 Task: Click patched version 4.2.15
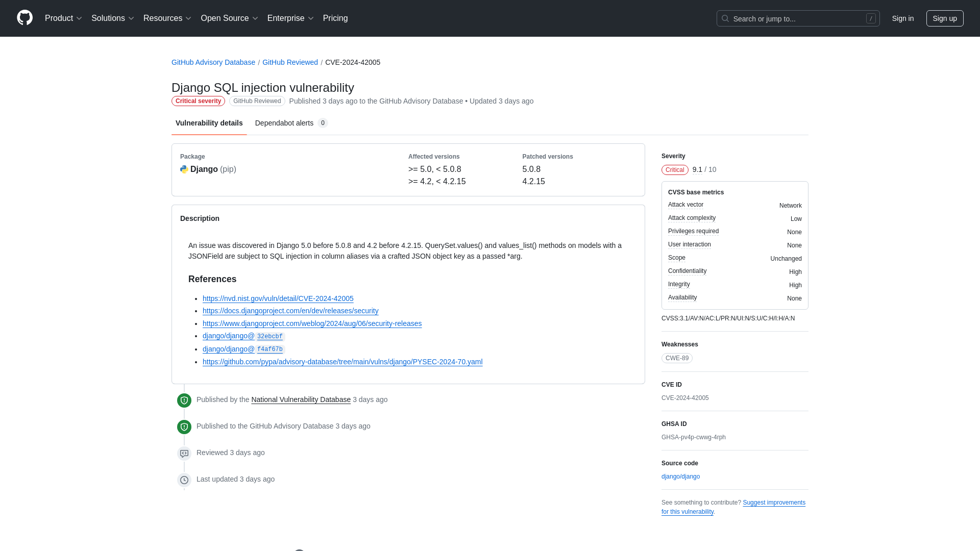[x=533, y=182]
